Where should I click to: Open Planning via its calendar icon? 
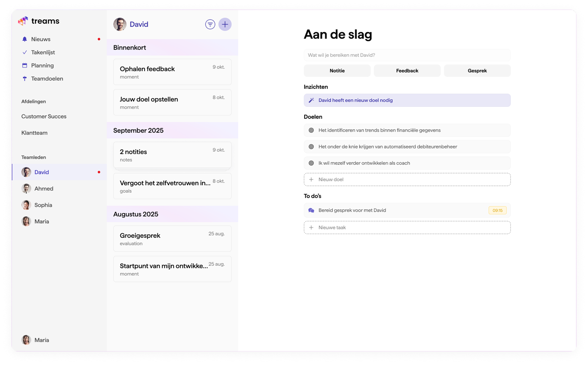click(x=25, y=65)
